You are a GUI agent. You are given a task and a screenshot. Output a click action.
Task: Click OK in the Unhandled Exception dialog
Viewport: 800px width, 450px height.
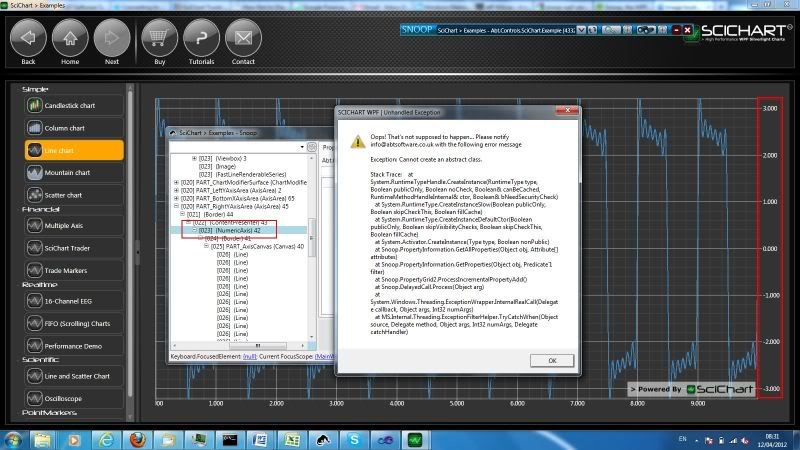(552, 360)
